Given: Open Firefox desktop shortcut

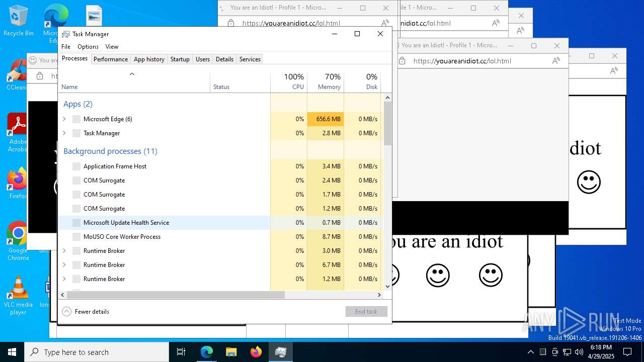Looking at the screenshot, I should (x=18, y=183).
